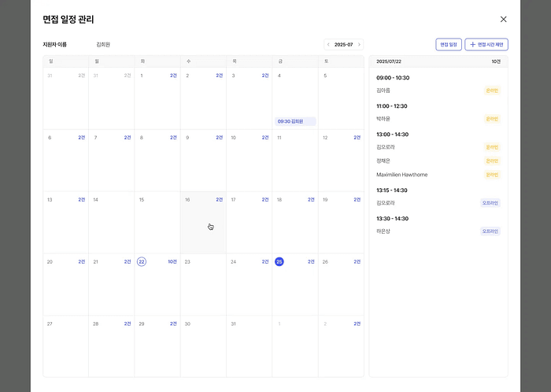The height and width of the screenshot is (392, 551).
Task: Open the 2건 count on July 1
Action: point(173,76)
